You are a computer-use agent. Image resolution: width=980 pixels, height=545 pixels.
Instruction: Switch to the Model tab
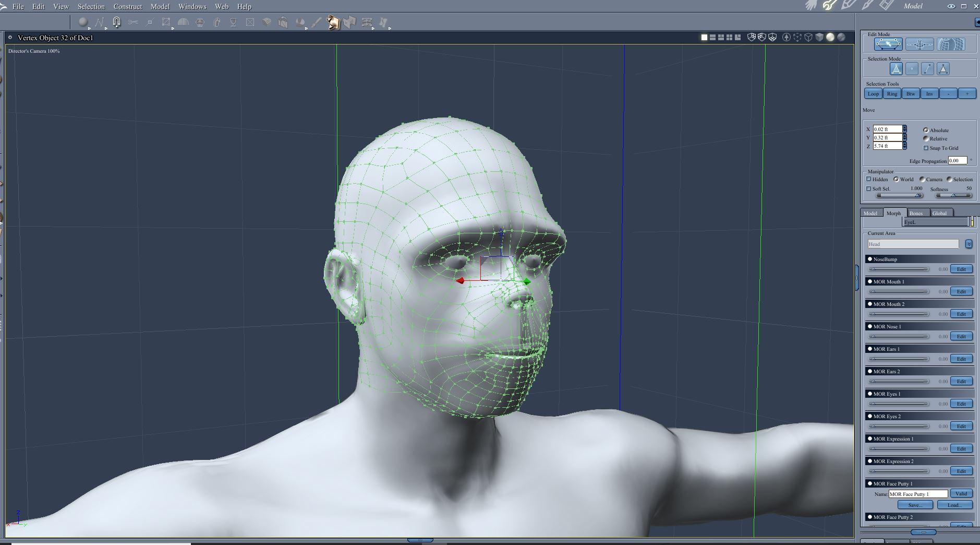[x=870, y=213]
